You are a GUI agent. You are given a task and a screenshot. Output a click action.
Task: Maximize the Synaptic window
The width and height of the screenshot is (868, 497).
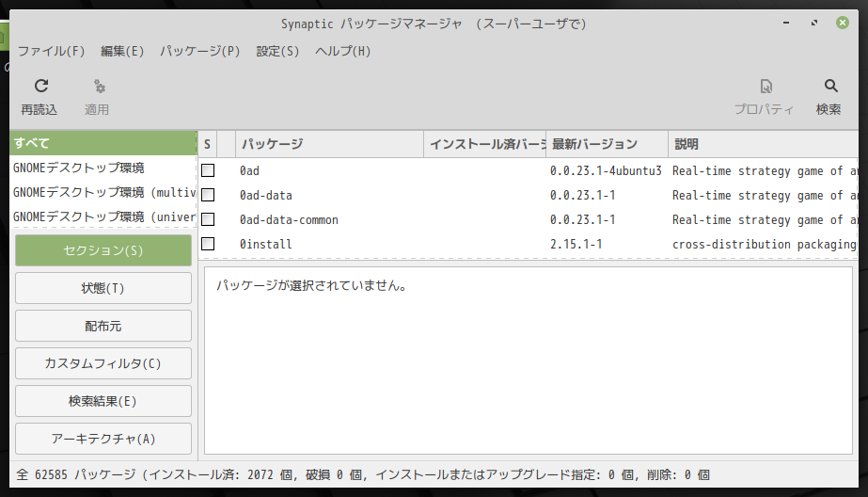[814, 23]
